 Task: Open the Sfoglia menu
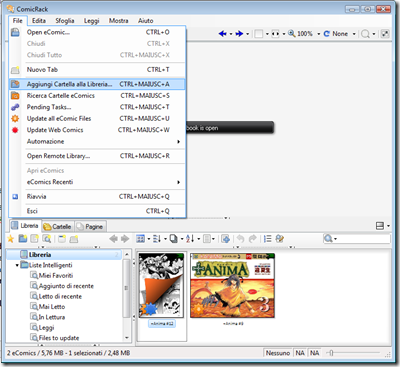coord(65,21)
